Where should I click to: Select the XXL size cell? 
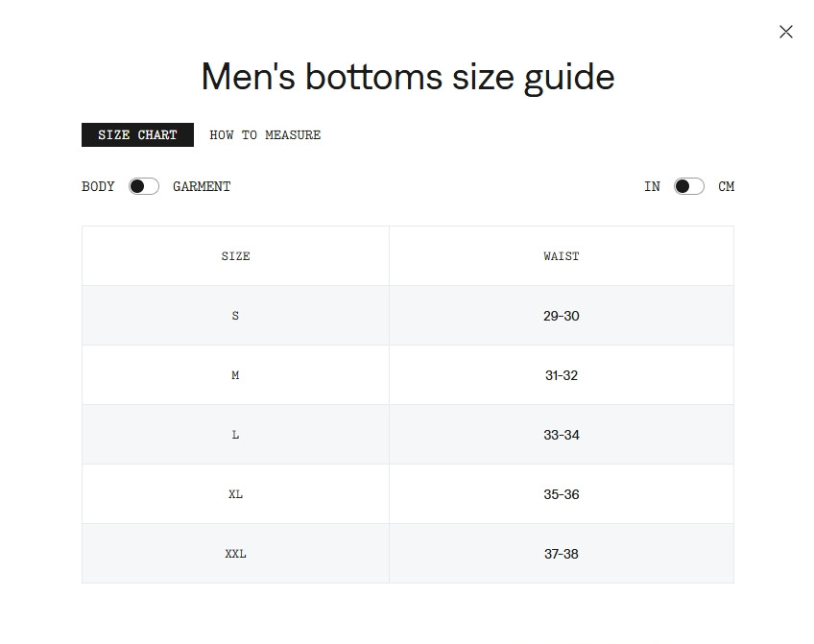coord(236,554)
